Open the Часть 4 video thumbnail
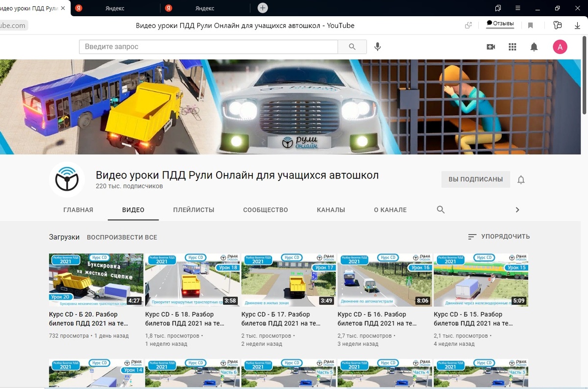 385,374
